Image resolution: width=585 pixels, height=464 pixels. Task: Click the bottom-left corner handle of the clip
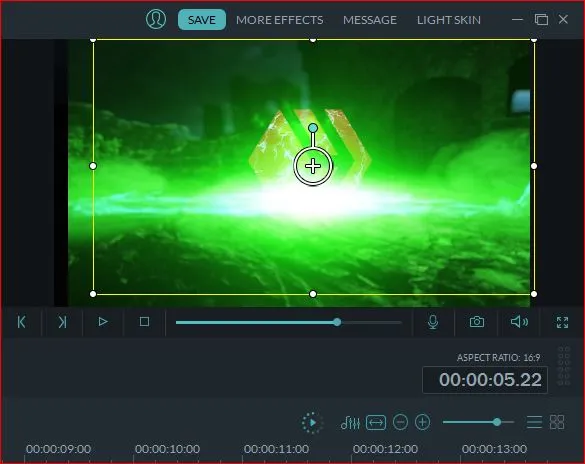(93, 294)
